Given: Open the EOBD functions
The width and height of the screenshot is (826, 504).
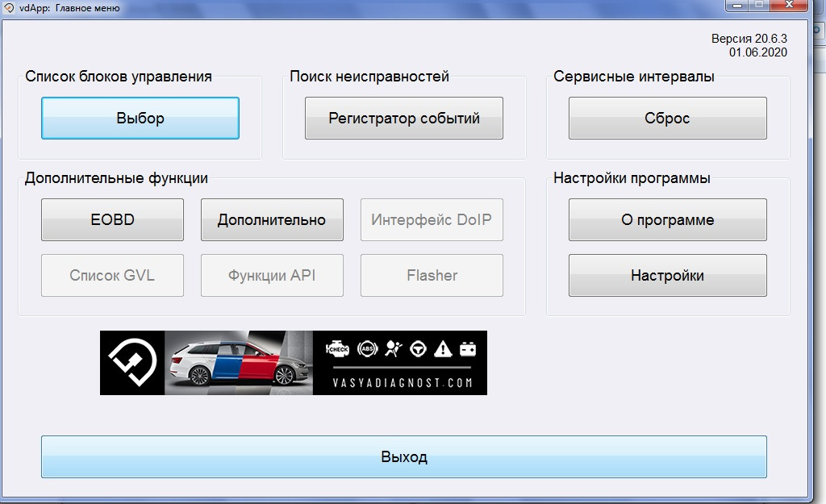Looking at the screenshot, I should pyautogui.click(x=112, y=219).
